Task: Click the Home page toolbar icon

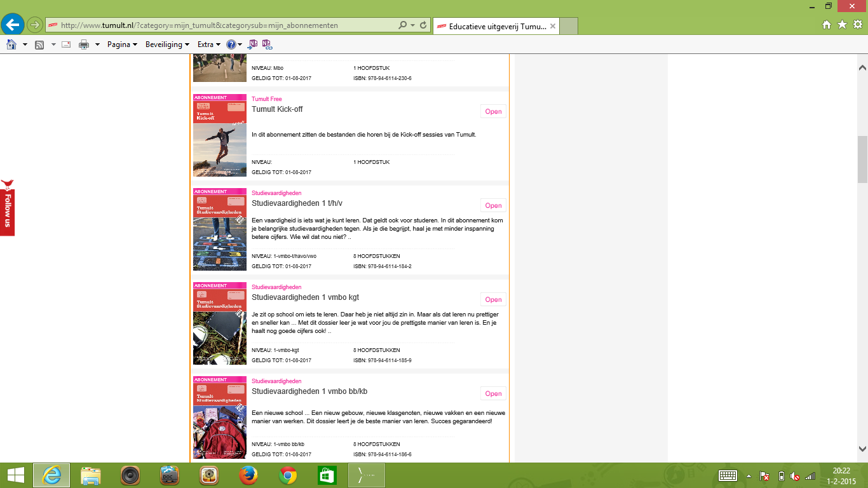Action: point(11,44)
